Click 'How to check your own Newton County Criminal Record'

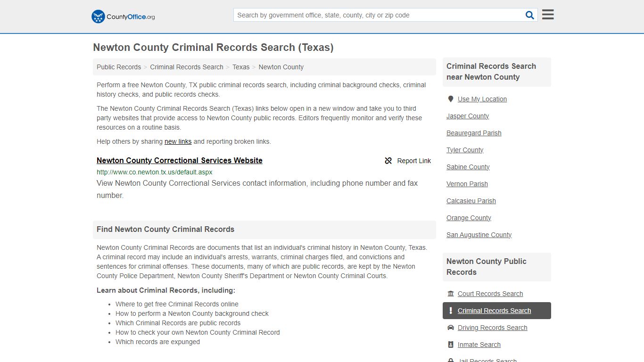point(198,332)
